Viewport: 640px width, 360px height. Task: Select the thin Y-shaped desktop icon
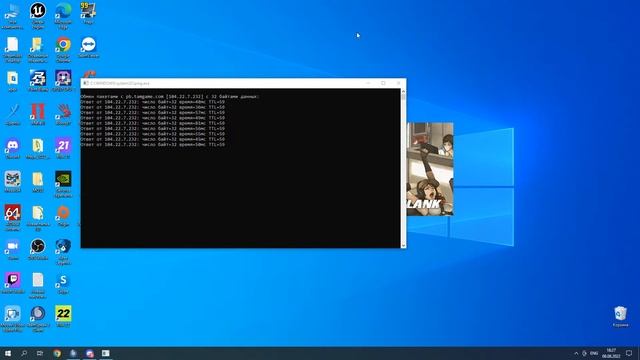pos(12,113)
